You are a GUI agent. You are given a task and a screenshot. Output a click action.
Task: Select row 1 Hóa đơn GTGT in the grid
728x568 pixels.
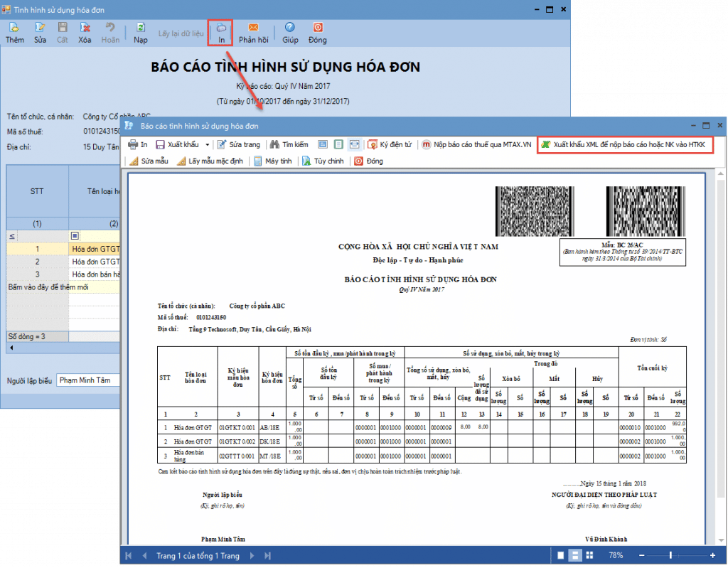pyautogui.click(x=63, y=249)
